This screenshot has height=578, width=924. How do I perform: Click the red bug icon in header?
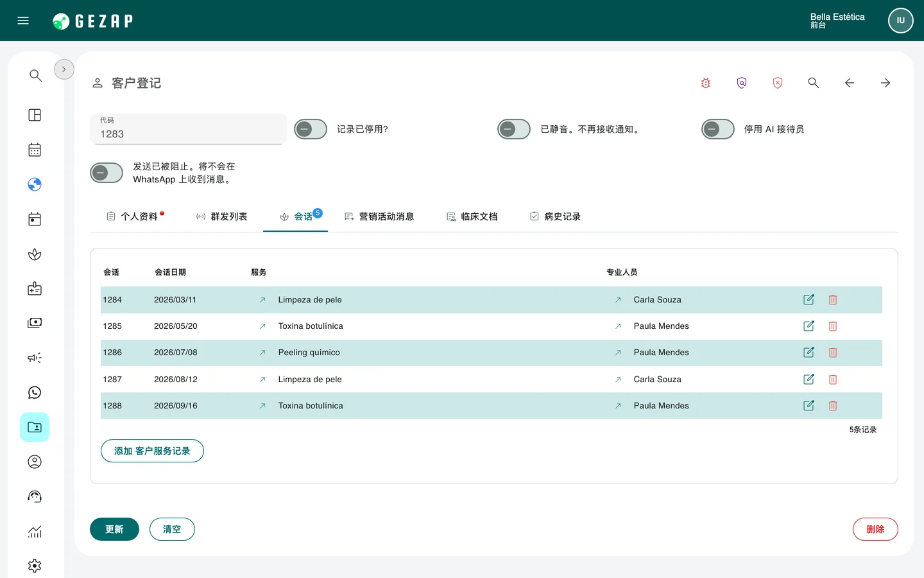coord(706,83)
